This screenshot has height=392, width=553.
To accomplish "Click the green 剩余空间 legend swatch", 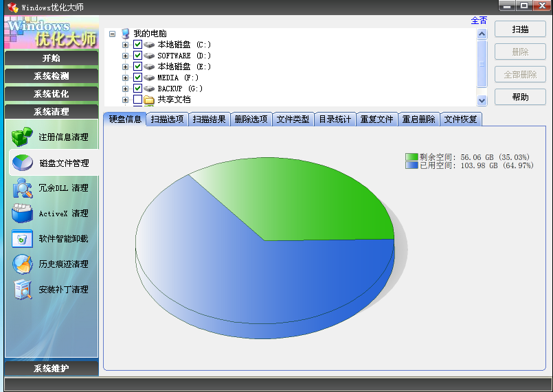I will tap(411, 157).
